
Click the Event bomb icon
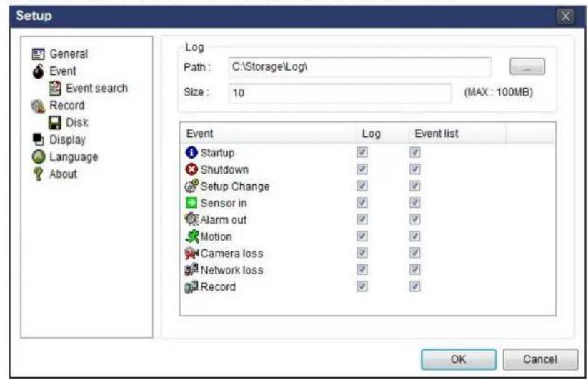tap(38, 71)
